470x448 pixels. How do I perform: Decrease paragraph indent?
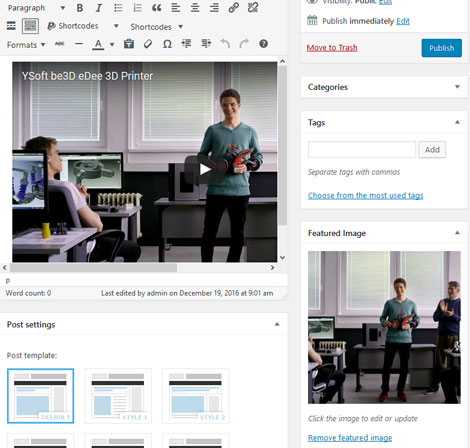coord(186,44)
